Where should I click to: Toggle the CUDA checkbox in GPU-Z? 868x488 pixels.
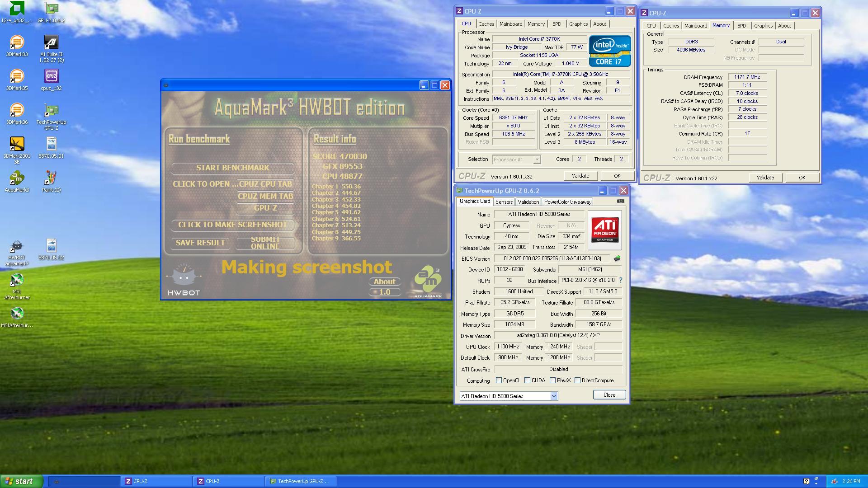(x=527, y=380)
